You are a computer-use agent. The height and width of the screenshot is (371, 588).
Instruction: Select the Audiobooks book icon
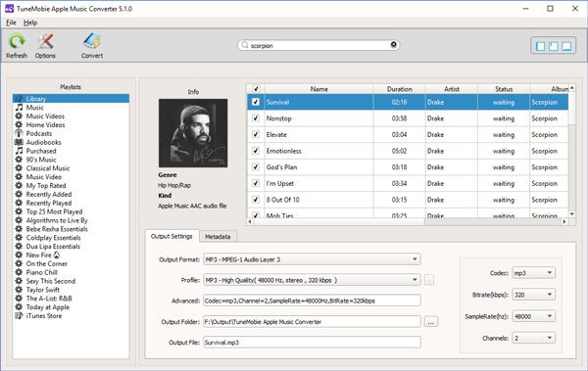click(19, 142)
